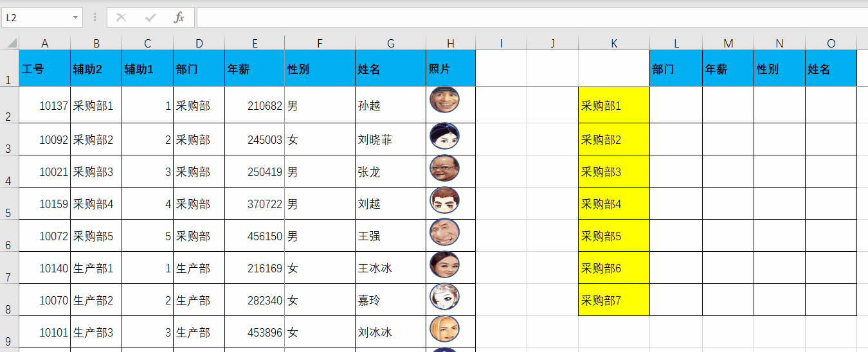The height and width of the screenshot is (352, 868).
Task: Select the photo of 孙越
Action: coord(444,100)
